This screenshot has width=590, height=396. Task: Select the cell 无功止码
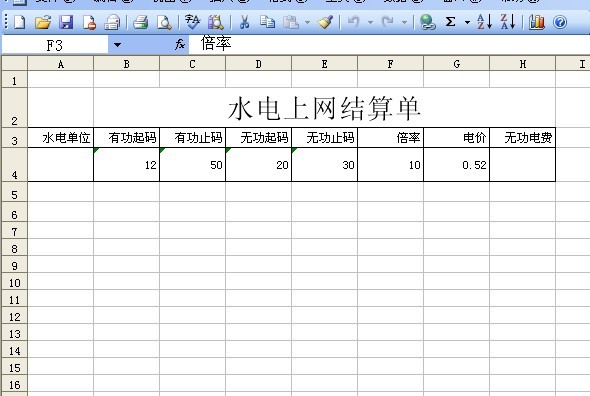click(x=324, y=138)
